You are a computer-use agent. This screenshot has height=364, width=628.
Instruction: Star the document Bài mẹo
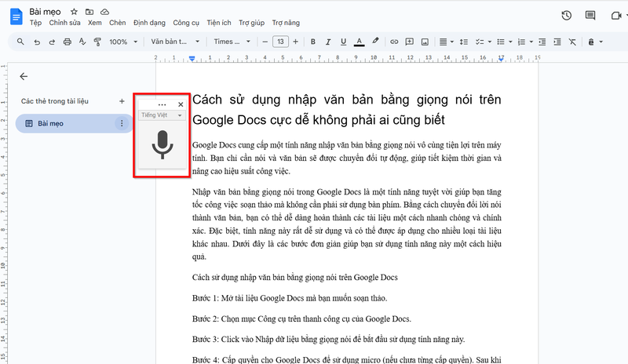(74, 12)
